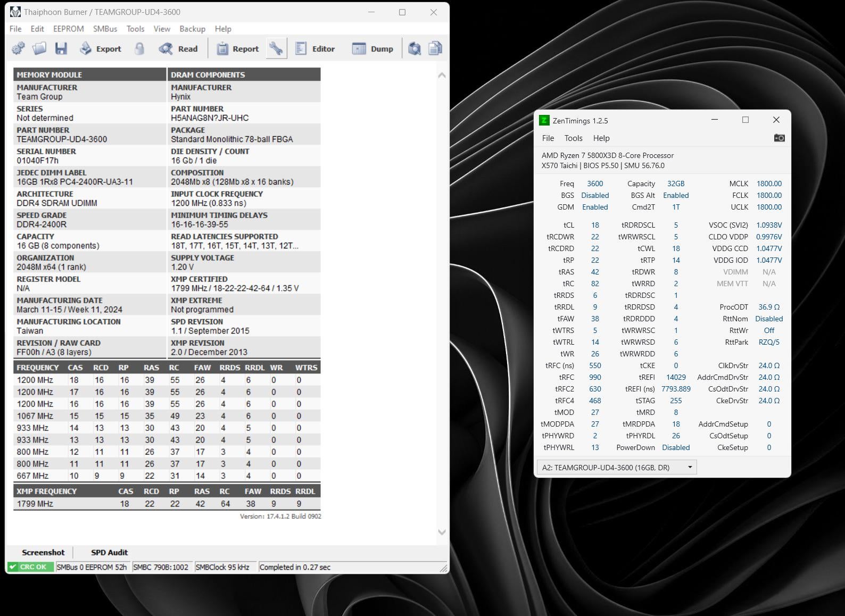Screen dimensions: 845x616
Task: Open the Report view from the toolbar
Action: click(238, 48)
